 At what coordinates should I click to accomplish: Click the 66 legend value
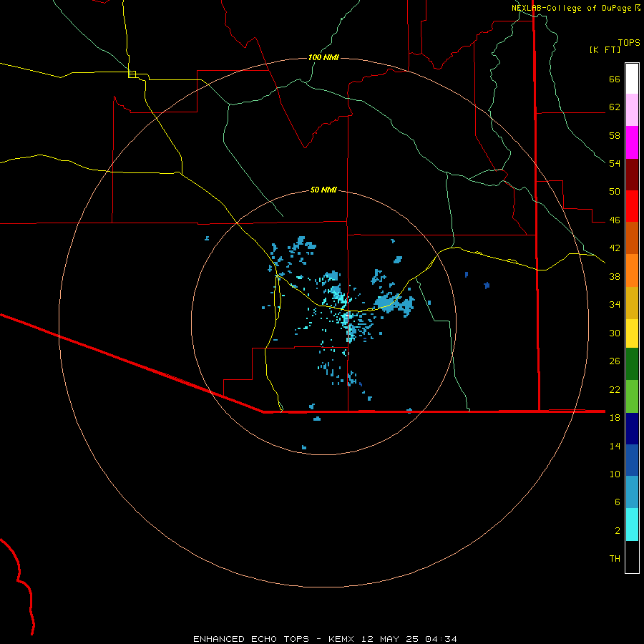[x=615, y=79]
